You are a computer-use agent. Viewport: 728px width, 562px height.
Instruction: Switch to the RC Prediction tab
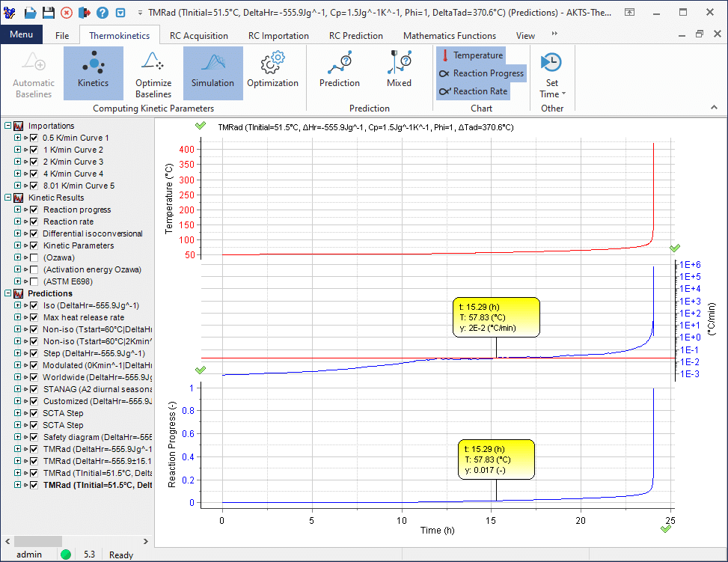point(355,35)
